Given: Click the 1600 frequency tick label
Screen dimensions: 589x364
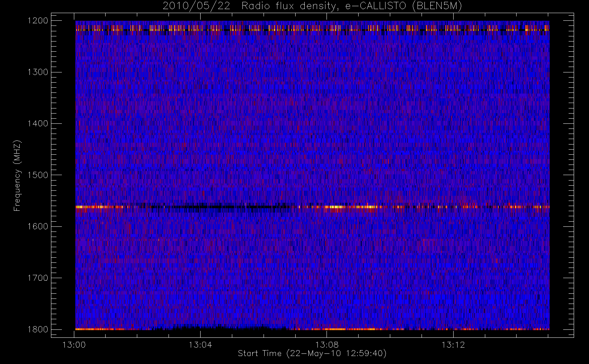Looking at the screenshot, I should coord(38,226).
